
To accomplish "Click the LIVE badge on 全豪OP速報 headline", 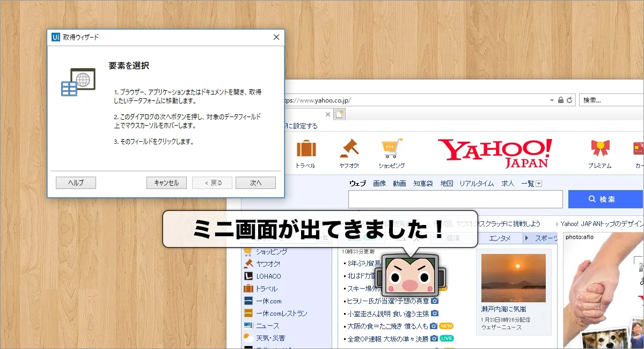I will click(447, 338).
